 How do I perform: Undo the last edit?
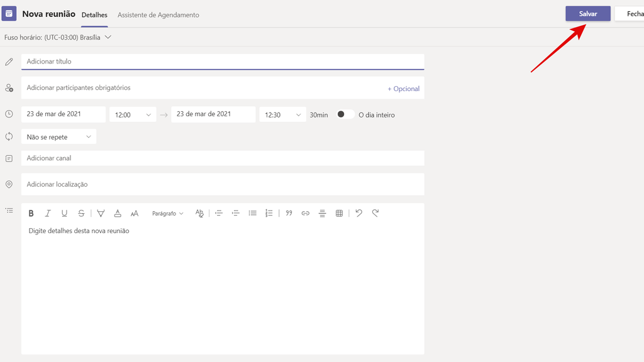pyautogui.click(x=358, y=213)
